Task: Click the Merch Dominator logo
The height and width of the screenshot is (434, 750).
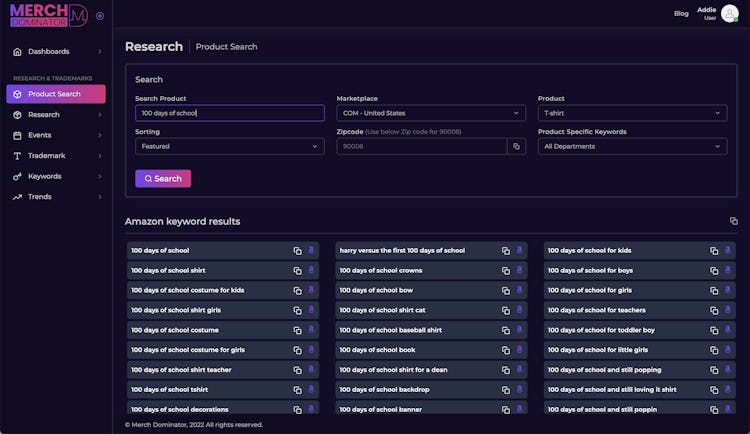Action: tap(48, 15)
